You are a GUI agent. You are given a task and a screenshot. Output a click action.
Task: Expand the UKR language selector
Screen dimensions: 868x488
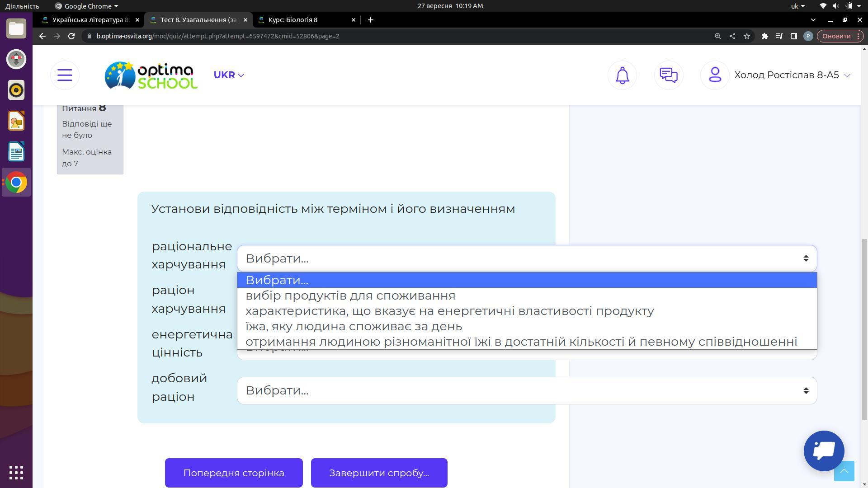click(229, 75)
